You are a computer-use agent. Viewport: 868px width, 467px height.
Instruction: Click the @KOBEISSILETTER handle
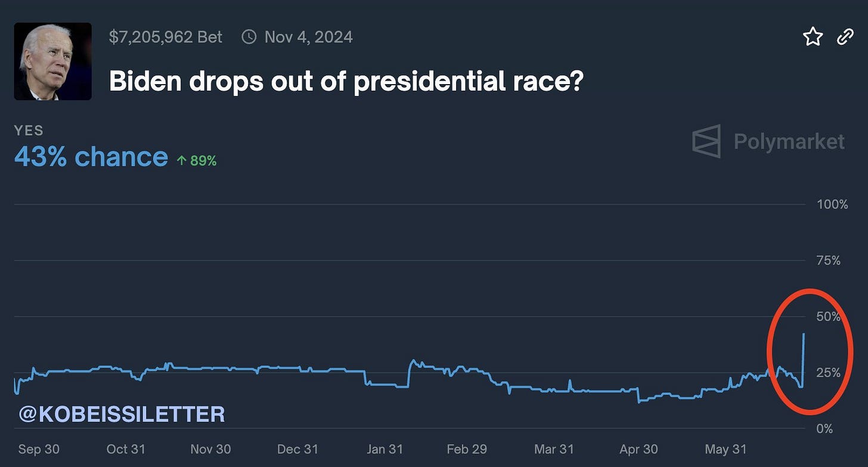(122, 414)
